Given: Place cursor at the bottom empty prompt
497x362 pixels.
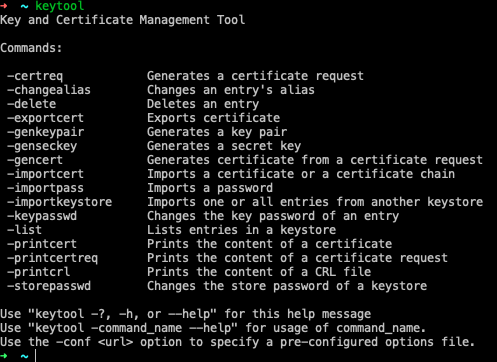Looking at the screenshot, I should point(35,356).
